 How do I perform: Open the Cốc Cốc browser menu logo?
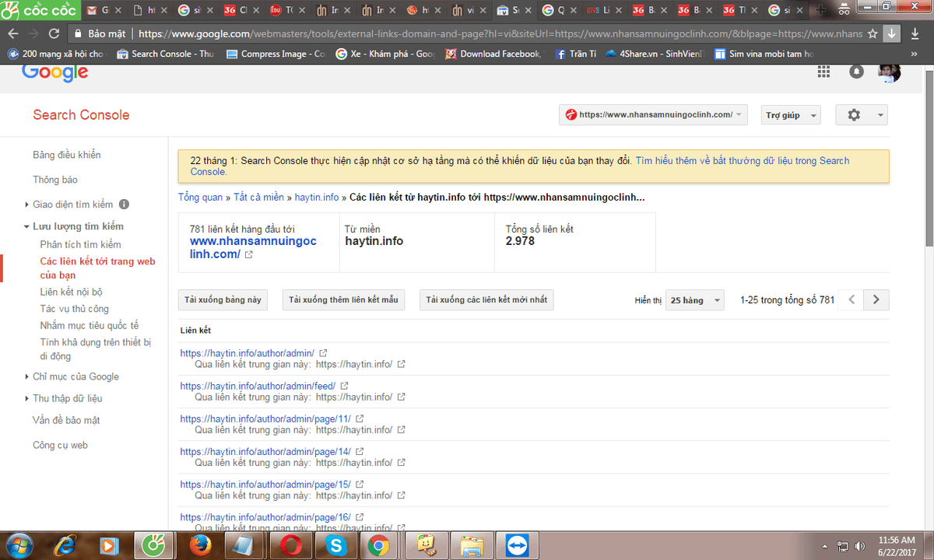[39, 10]
